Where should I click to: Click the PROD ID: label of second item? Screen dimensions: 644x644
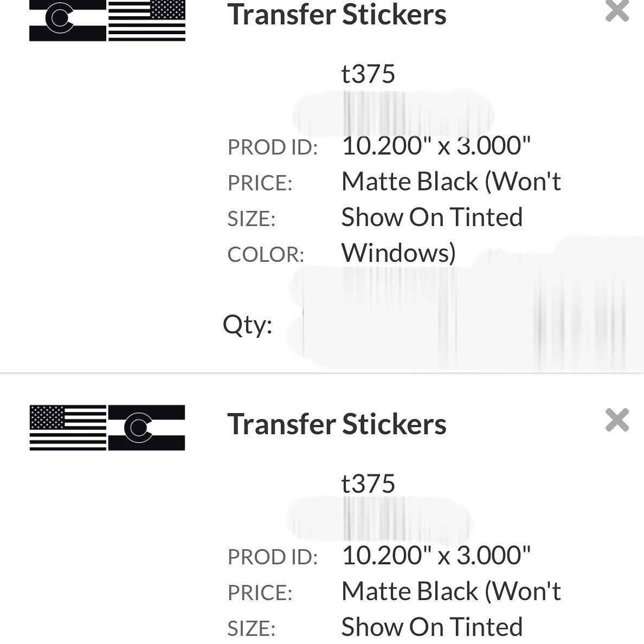(x=273, y=557)
